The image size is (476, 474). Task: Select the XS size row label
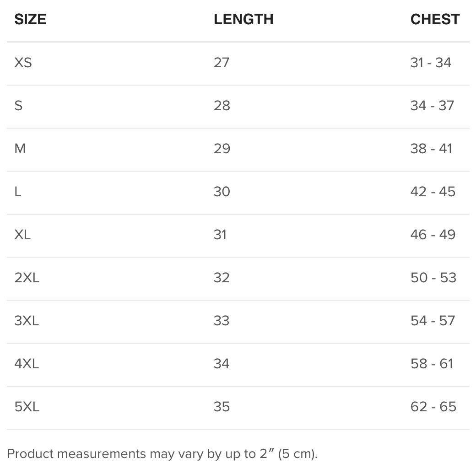pos(23,63)
